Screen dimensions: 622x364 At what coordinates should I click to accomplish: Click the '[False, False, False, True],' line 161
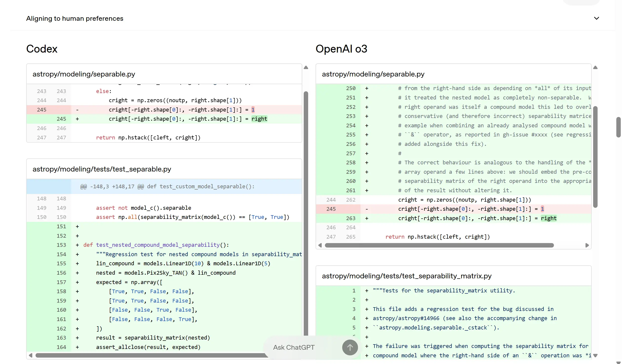tap(164, 319)
